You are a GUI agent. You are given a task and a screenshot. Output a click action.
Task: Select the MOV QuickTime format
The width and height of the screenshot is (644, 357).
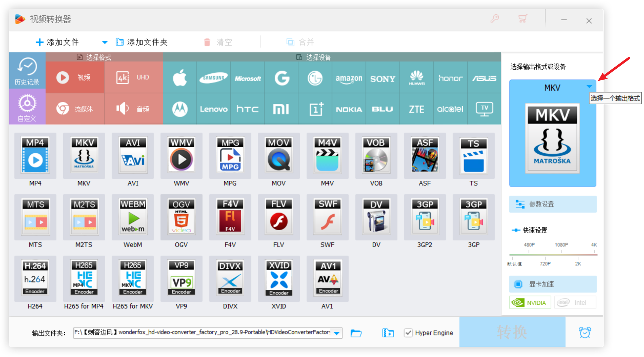click(x=279, y=156)
